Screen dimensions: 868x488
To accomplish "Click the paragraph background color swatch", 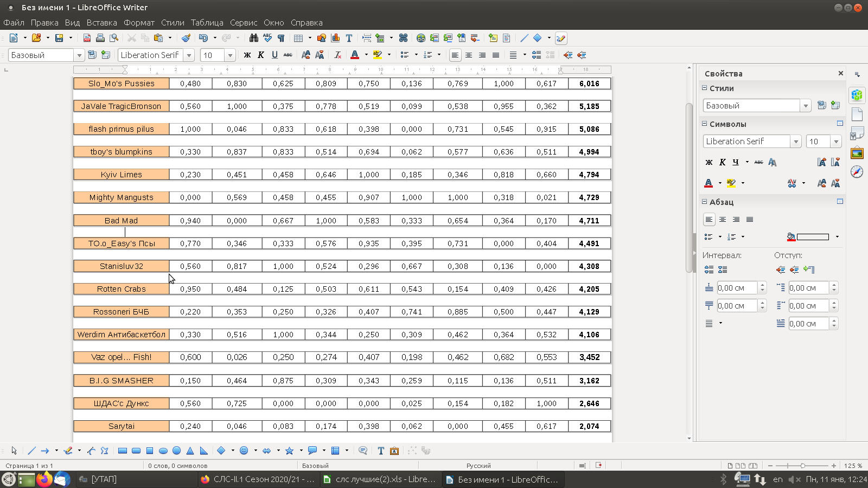I will pos(812,237).
